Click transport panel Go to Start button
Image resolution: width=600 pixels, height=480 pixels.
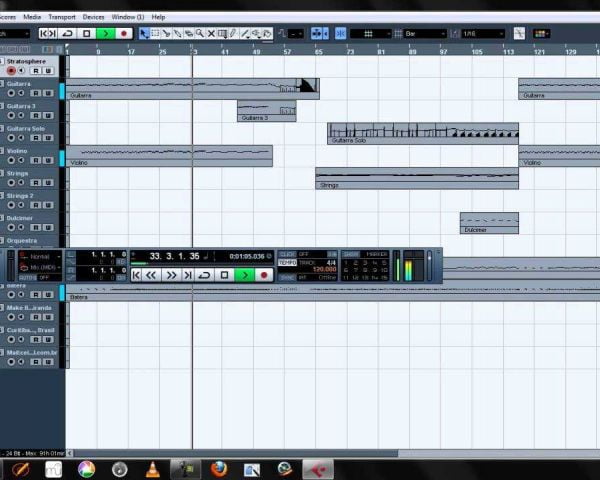(x=136, y=275)
